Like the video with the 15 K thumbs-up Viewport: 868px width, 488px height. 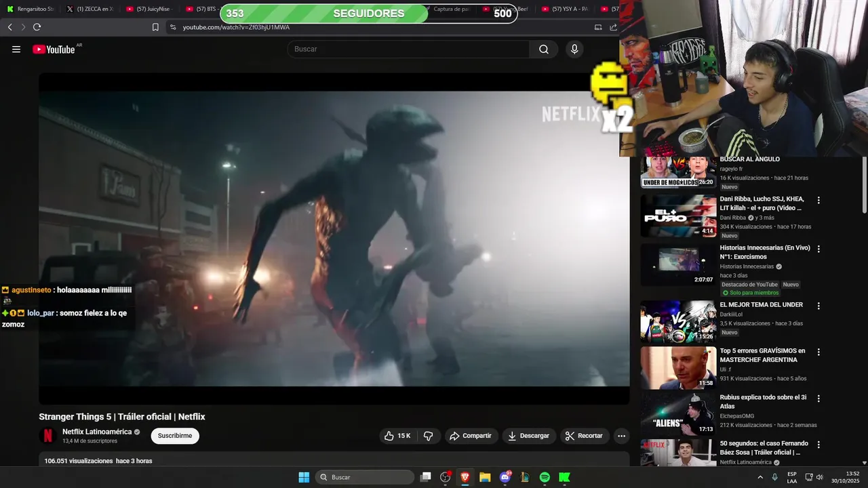point(397,436)
